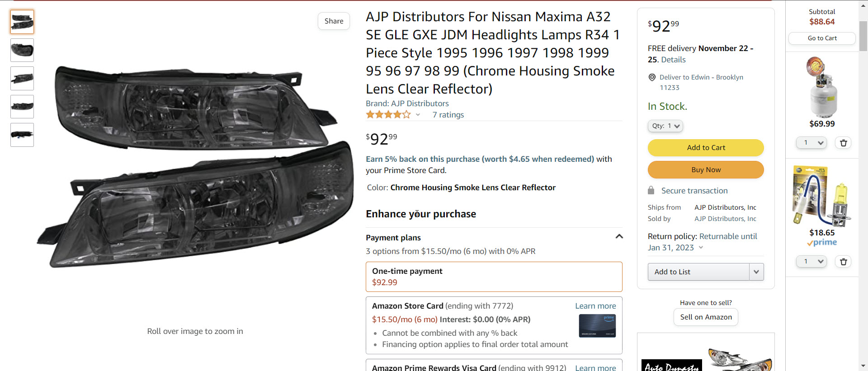Click the Secure transaction lock icon

pyautogui.click(x=651, y=190)
